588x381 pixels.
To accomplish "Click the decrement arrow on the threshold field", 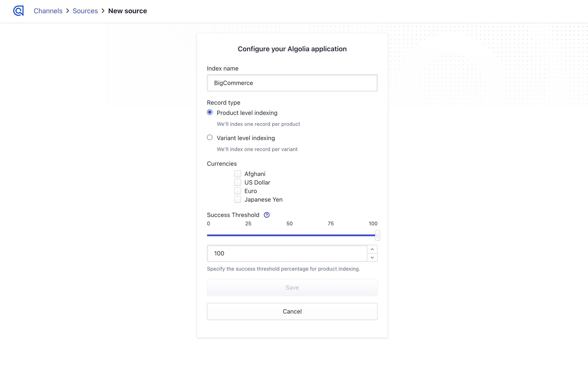I will coord(372,257).
